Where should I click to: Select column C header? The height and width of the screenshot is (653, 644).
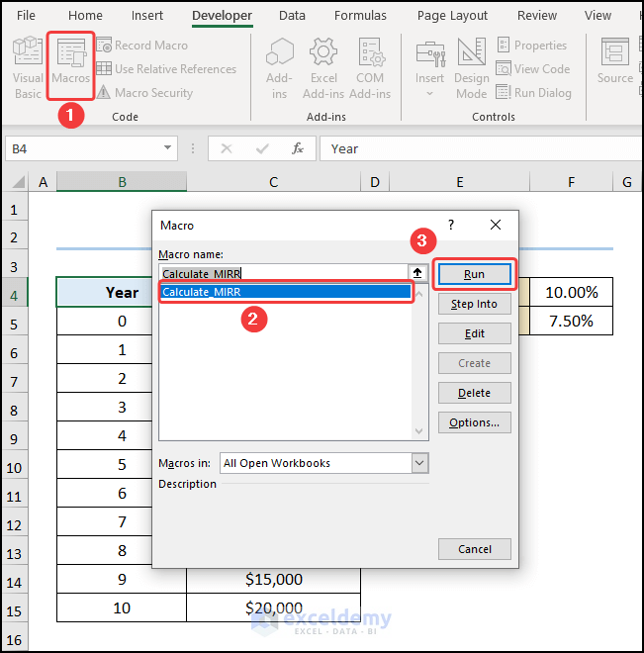[273, 182]
